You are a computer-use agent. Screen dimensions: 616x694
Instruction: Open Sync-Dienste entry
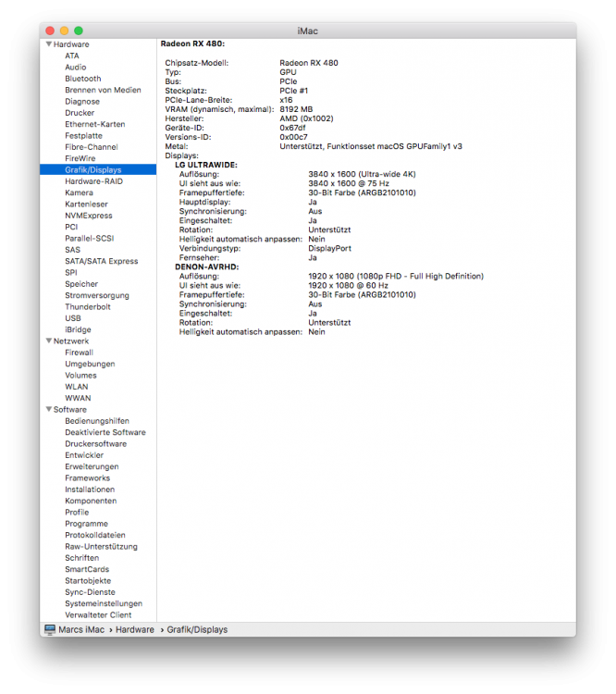pyautogui.click(x=90, y=592)
